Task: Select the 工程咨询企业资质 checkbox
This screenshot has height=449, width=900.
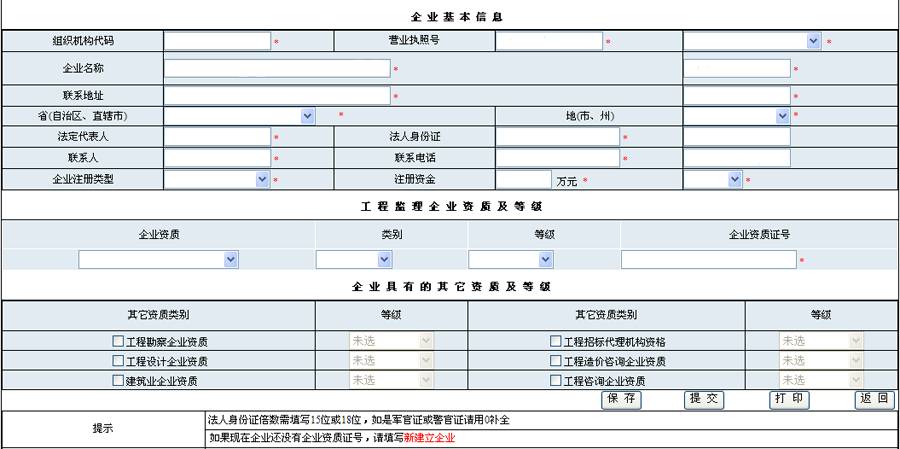Action: (x=556, y=381)
